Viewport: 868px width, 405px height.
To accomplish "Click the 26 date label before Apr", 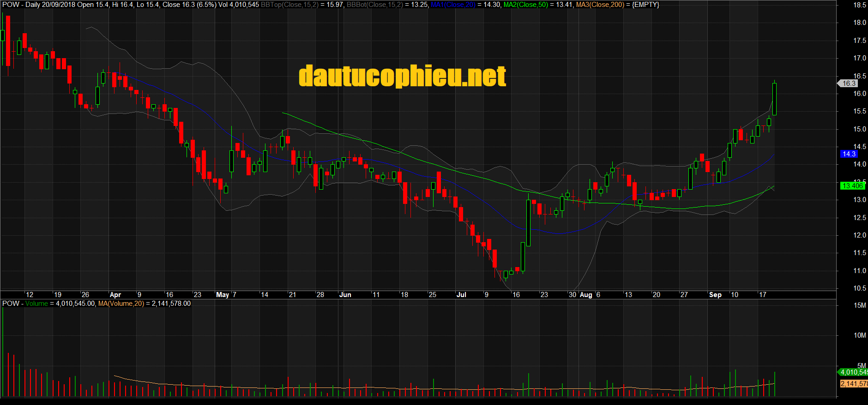I will point(85,295).
